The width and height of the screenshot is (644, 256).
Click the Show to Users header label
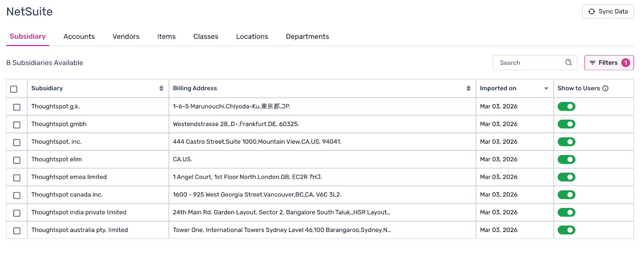[579, 88]
